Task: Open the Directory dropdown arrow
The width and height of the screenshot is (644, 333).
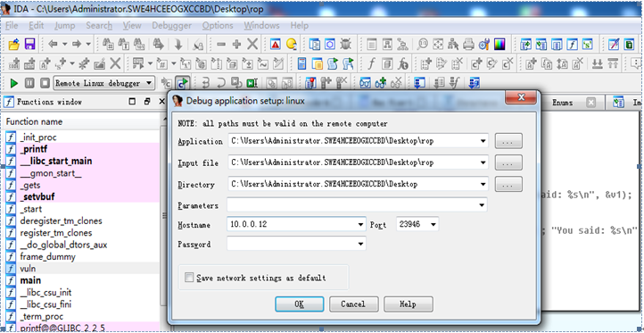Action: point(483,185)
